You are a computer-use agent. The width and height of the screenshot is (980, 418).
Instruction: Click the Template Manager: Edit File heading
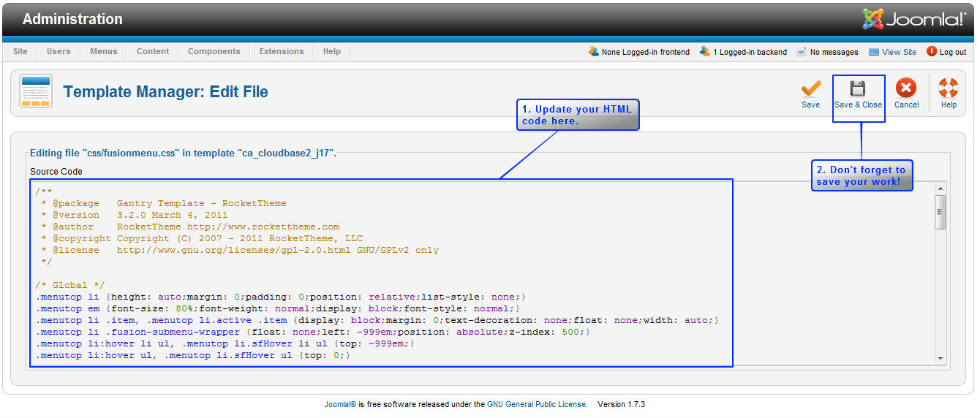[166, 92]
